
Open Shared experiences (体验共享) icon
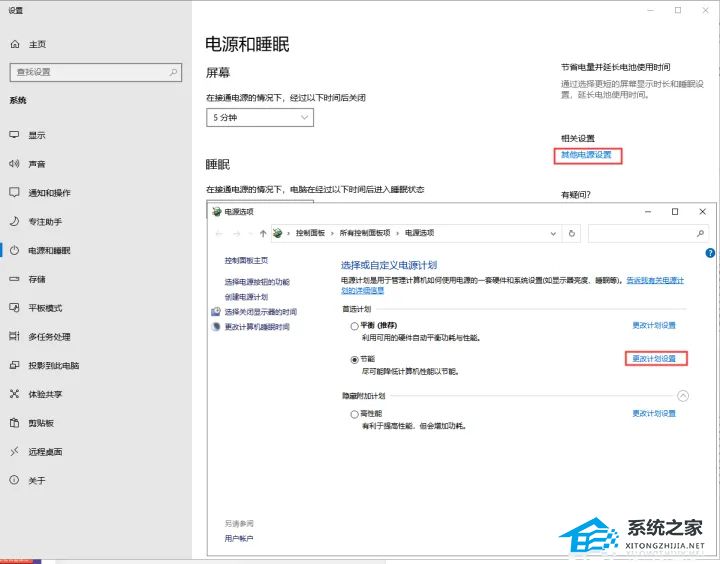pyautogui.click(x=15, y=394)
